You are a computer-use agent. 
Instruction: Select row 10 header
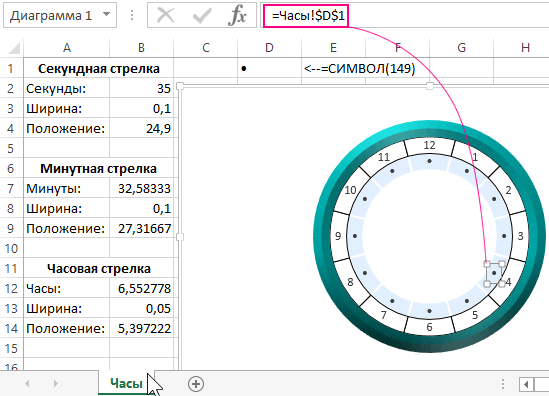tap(11, 249)
